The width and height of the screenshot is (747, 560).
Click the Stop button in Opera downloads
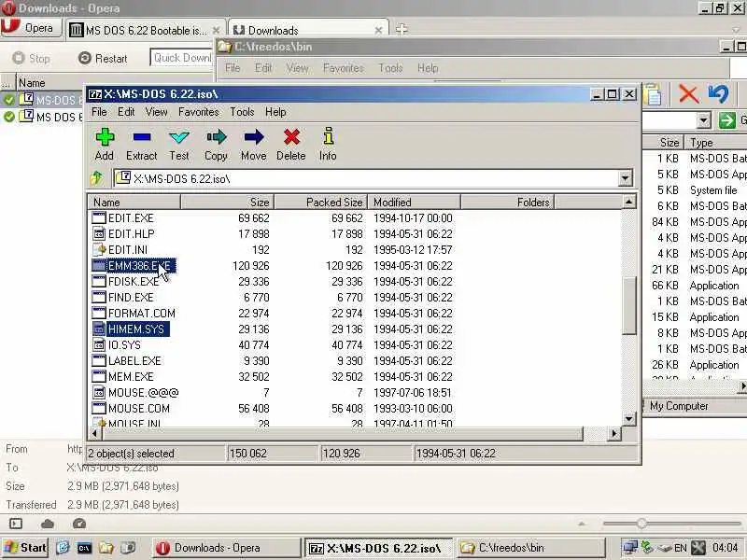tap(32, 58)
